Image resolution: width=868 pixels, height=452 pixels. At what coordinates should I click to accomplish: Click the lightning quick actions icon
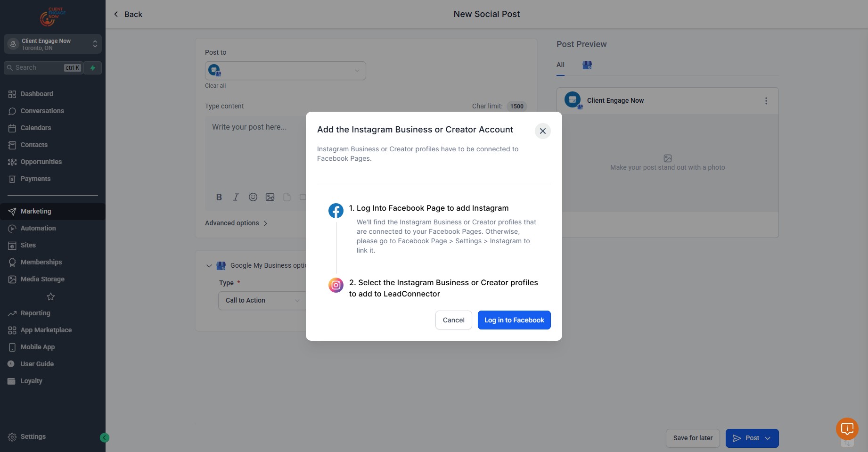(x=93, y=68)
